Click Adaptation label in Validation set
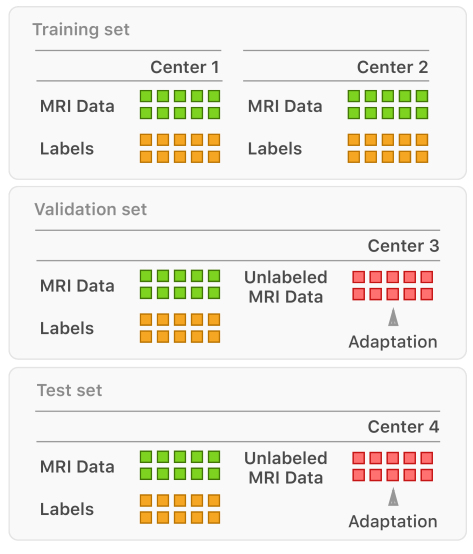 (x=393, y=342)
